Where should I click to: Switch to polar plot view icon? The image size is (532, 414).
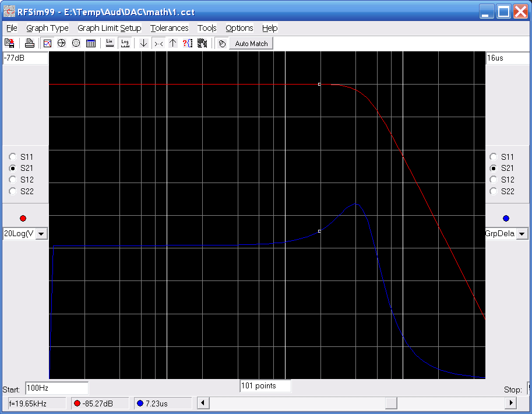coord(76,43)
